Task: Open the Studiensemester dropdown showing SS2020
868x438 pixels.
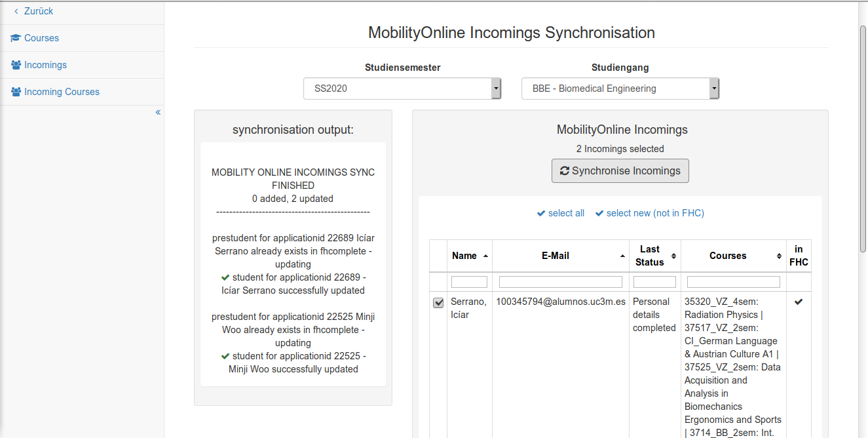Action: pos(402,89)
